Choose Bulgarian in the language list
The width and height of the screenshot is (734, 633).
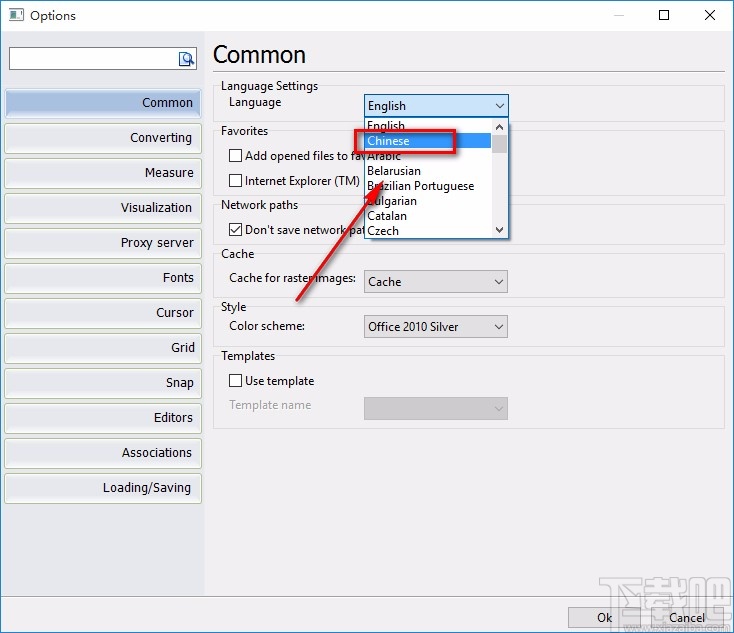428,201
